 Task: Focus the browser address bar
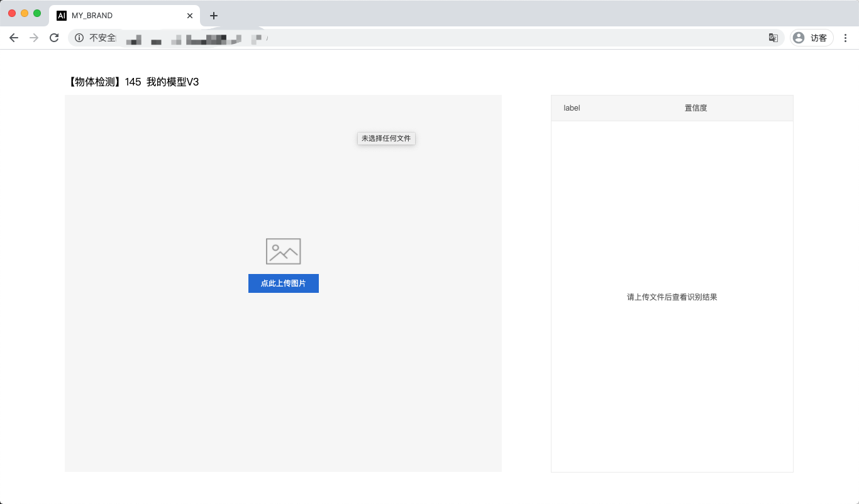click(x=440, y=38)
